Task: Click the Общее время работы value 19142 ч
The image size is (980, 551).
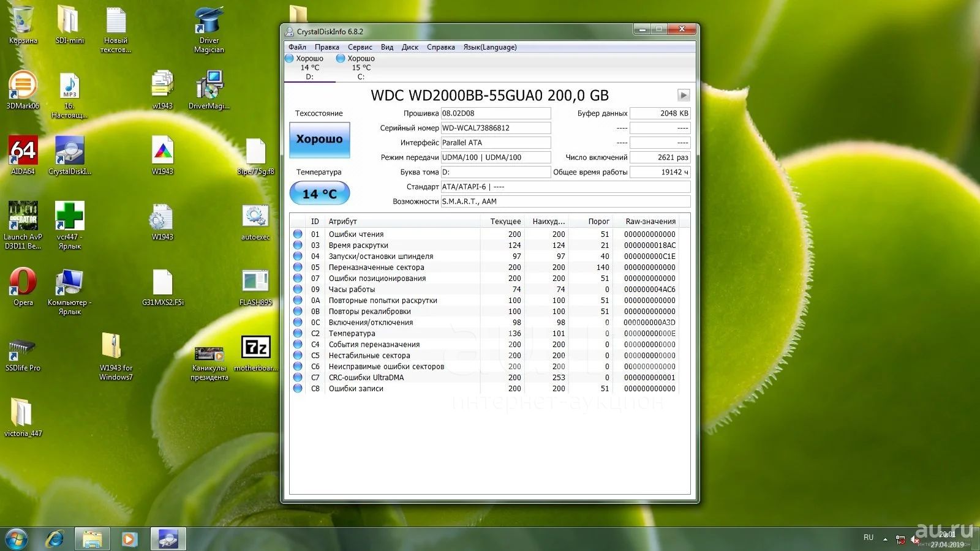Action: point(660,172)
